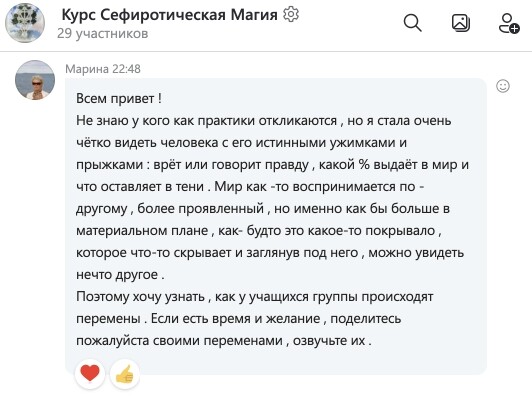This screenshot has height=397, width=532.
Task: Open the Курс Сефиротическая Магия group title
Action: coord(169,15)
